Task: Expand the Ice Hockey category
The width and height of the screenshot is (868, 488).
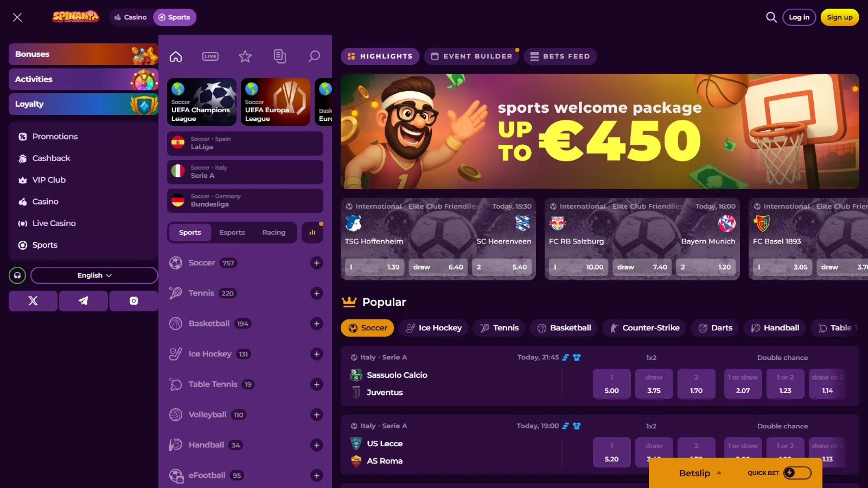Action: (317, 354)
